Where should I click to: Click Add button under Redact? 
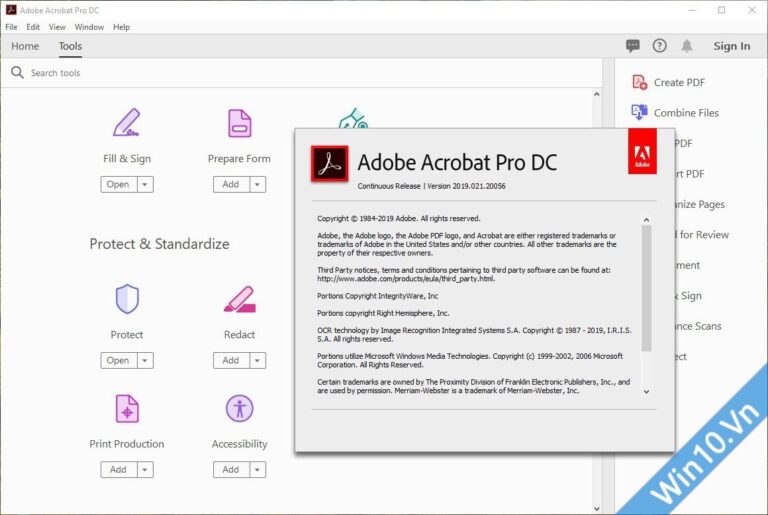tap(231, 361)
